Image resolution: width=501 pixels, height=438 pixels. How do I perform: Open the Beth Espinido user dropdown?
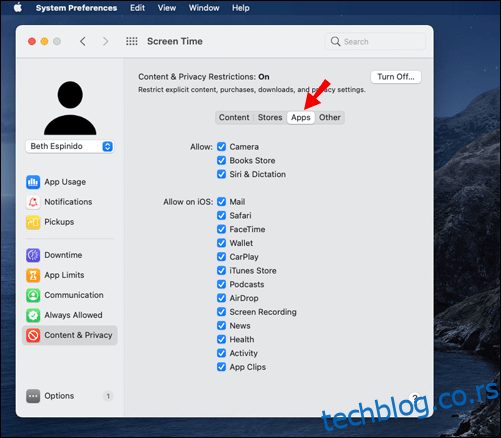tap(70, 146)
